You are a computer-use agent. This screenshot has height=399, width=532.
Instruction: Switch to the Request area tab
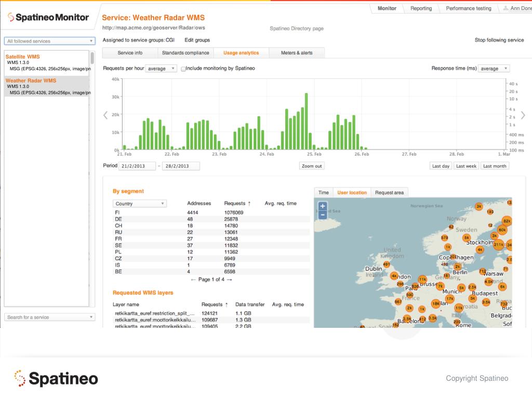pyautogui.click(x=390, y=192)
